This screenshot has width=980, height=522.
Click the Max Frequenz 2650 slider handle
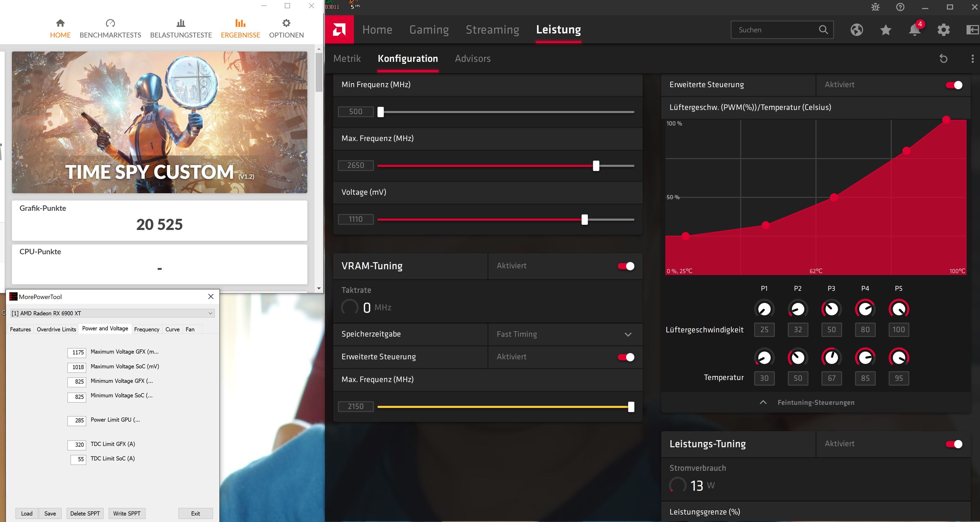[x=596, y=166]
